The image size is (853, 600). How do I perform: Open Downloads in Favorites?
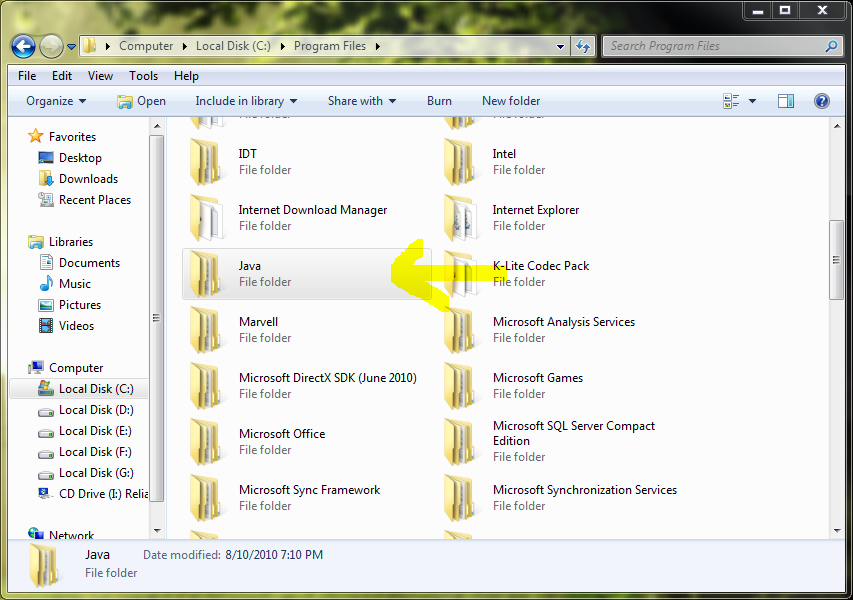(88, 178)
